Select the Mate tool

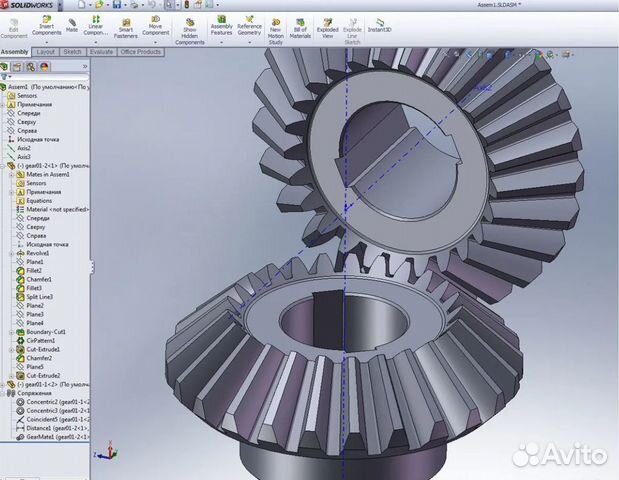point(72,23)
